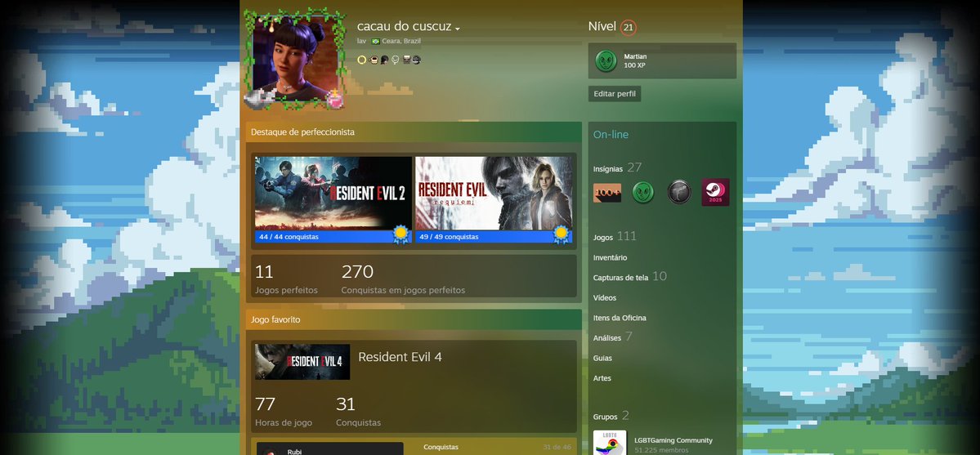This screenshot has height=455, width=980.
Task: Open the Itens da Oficina link
Action: click(x=620, y=318)
